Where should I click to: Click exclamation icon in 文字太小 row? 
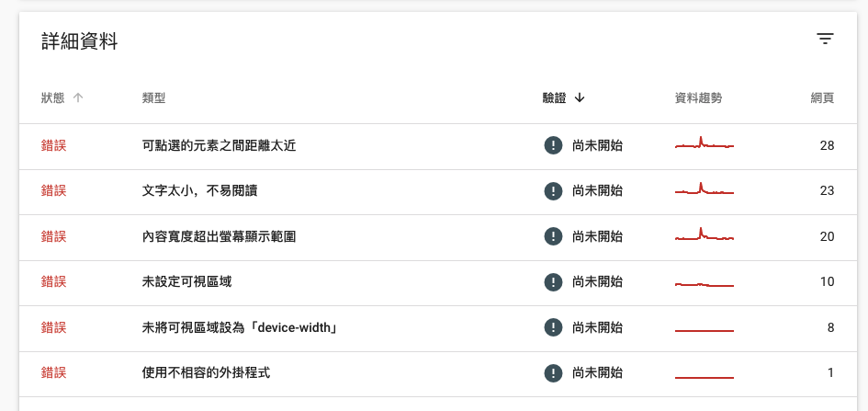(553, 191)
